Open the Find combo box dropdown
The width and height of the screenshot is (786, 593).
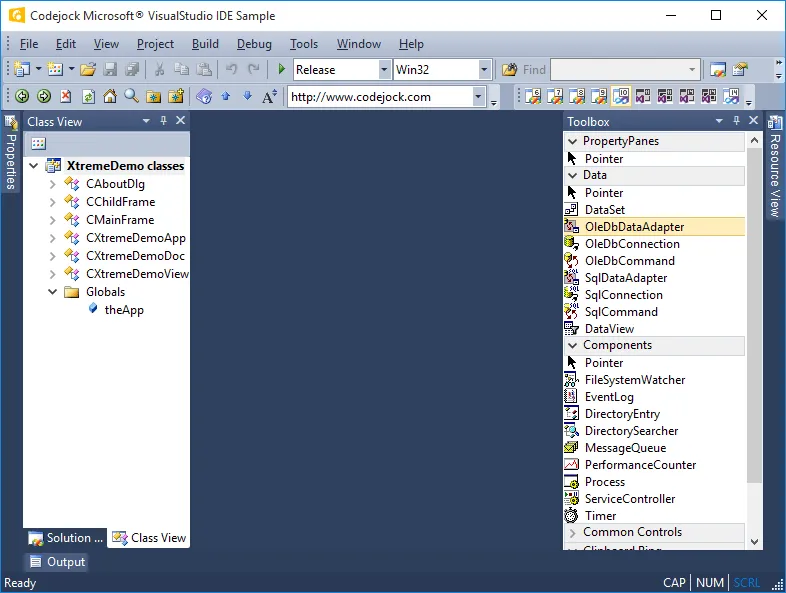pyautogui.click(x=692, y=70)
